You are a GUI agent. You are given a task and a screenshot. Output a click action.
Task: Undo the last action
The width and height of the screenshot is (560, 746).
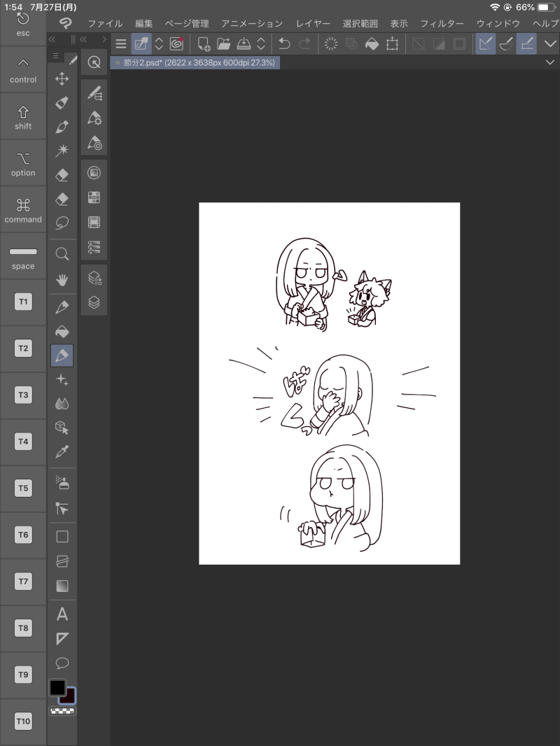click(284, 44)
